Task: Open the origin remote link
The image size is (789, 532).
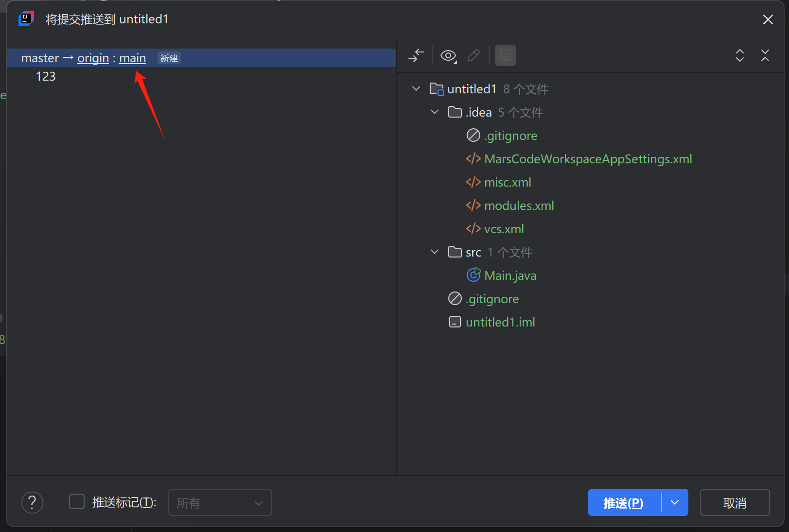Action: [92, 58]
